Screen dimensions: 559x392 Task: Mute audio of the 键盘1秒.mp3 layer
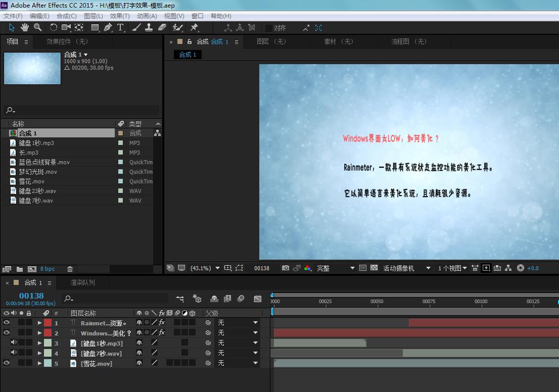pos(14,343)
